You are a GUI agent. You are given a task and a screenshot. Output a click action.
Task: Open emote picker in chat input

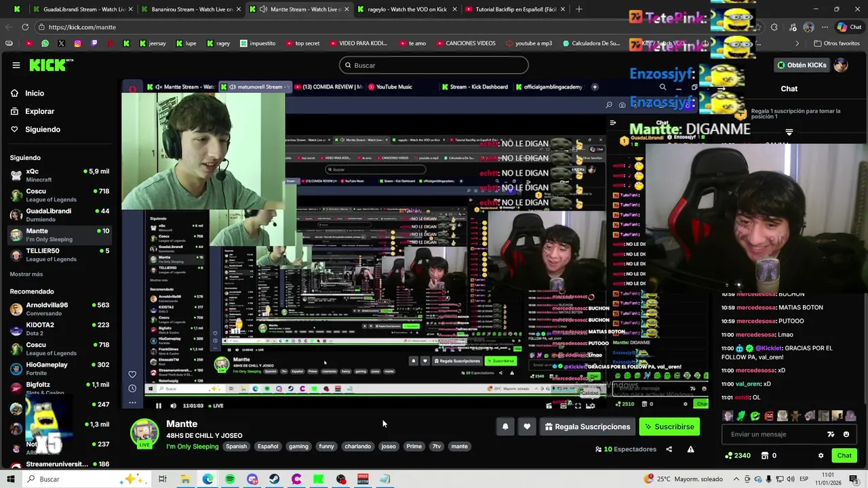846,434
